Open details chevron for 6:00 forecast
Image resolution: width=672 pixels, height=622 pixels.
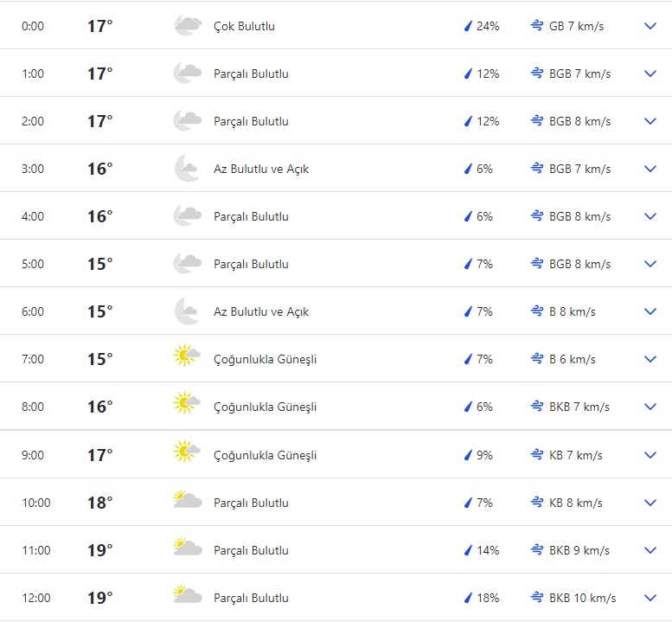(650, 311)
